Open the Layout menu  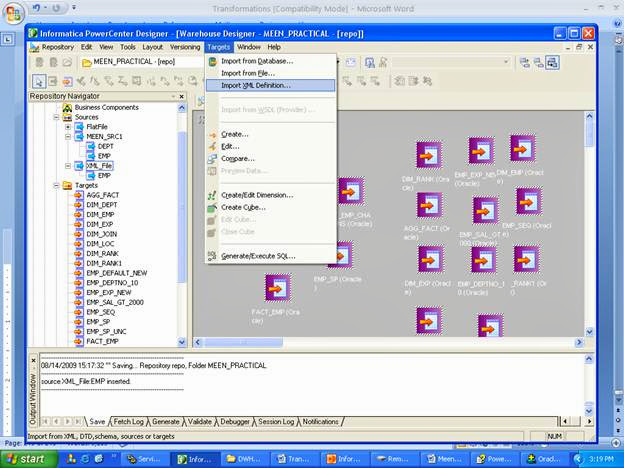click(x=152, y=47)
